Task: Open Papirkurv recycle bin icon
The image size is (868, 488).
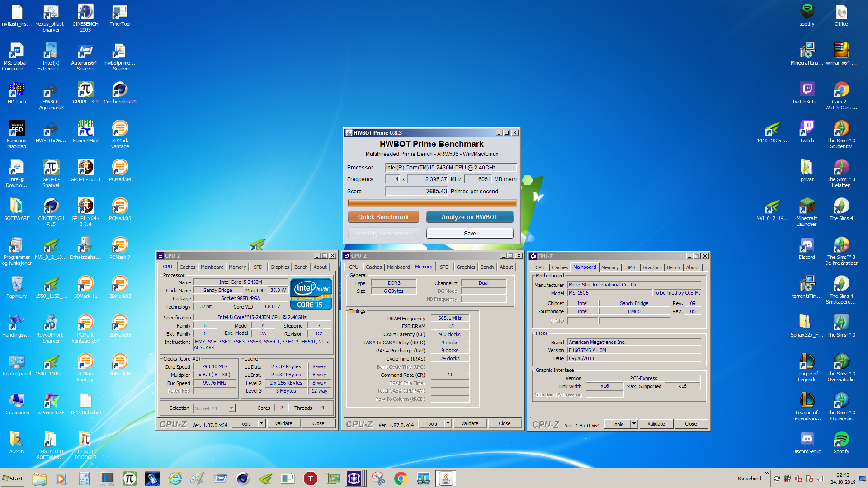Action: click(17, 287)
